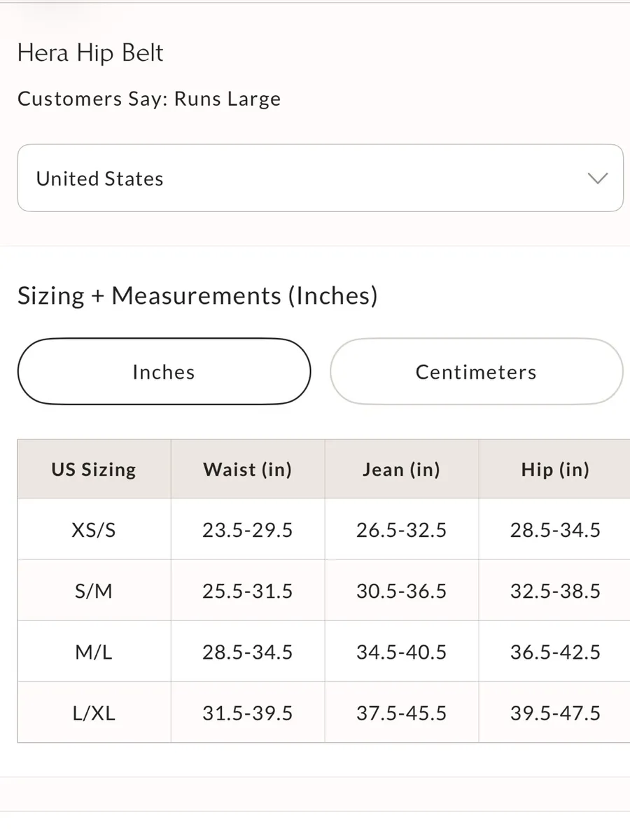This screenshot has height=840, width=630.
Task: Select the S/M size row label
Action: (x=94, y=591)
